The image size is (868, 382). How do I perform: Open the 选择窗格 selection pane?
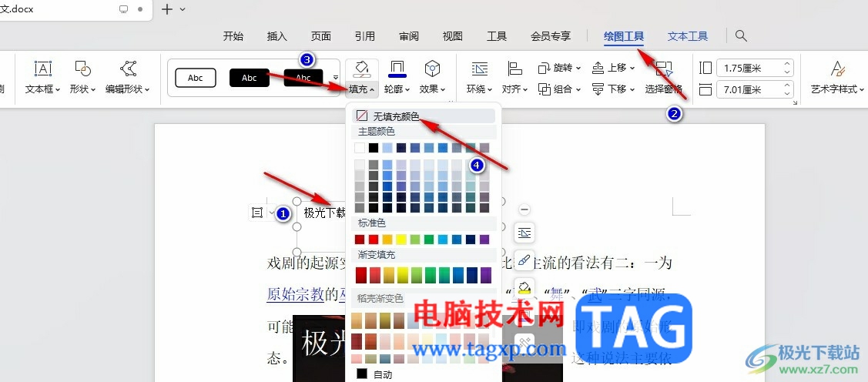[664, 77]
